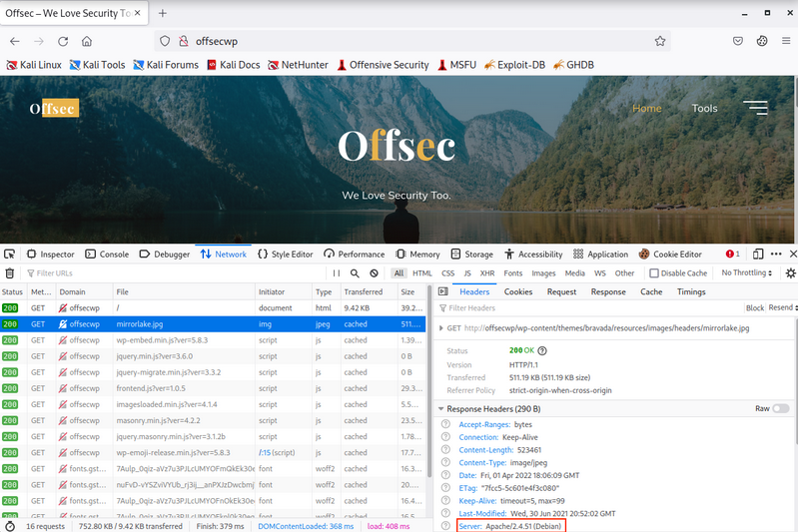Open the No Throttling dropdown
The image size is (798, 532).
click(746, 272)
